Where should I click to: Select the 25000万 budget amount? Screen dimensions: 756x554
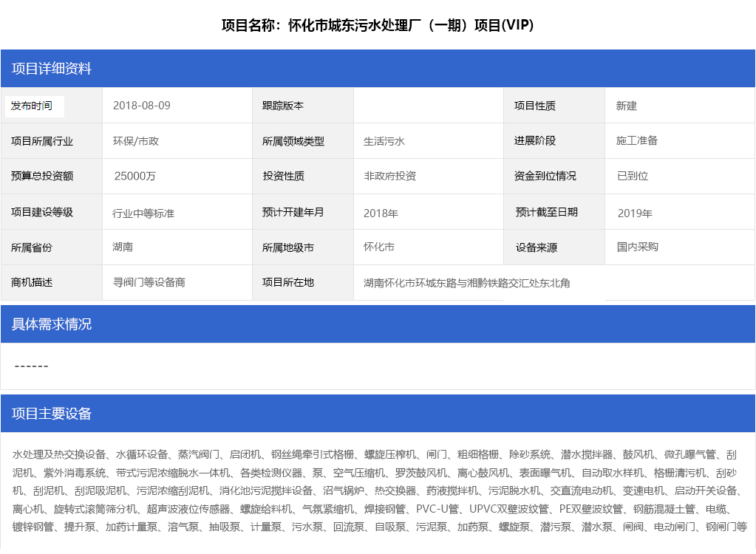tap(135, 177)
